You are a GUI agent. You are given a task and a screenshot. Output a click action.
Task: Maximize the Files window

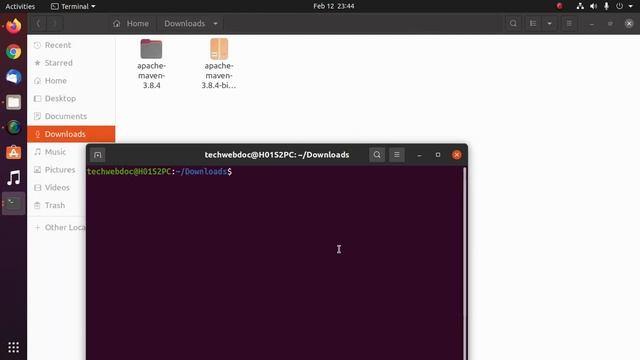[610, 24]
